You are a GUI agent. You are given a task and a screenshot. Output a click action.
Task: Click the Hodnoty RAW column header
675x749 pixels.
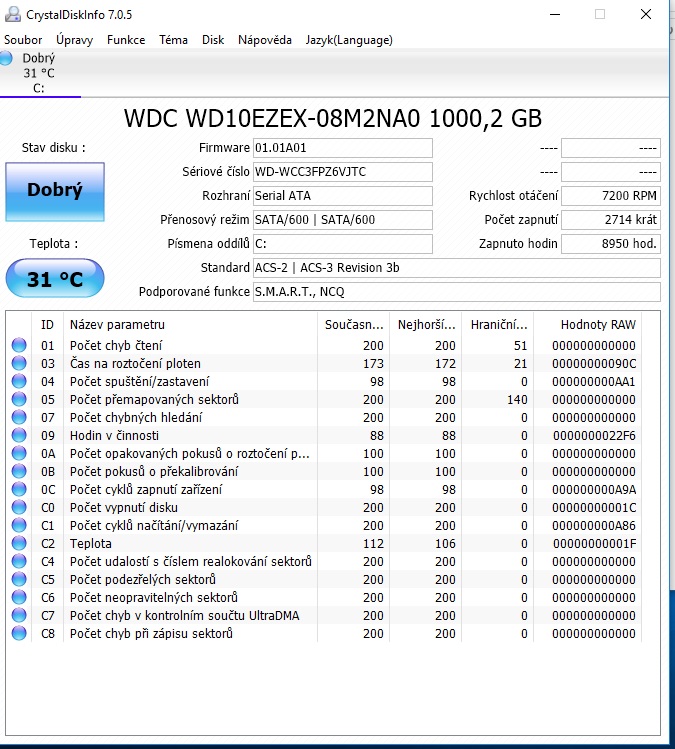pyautogui.click(x=588, y=325)
